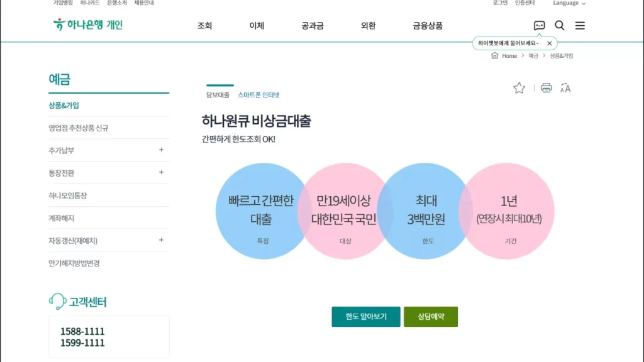Viewport: 644px width, 362px height.
Task: Open the chatbot speech bubble icon
Action: [x=539, y=25]
